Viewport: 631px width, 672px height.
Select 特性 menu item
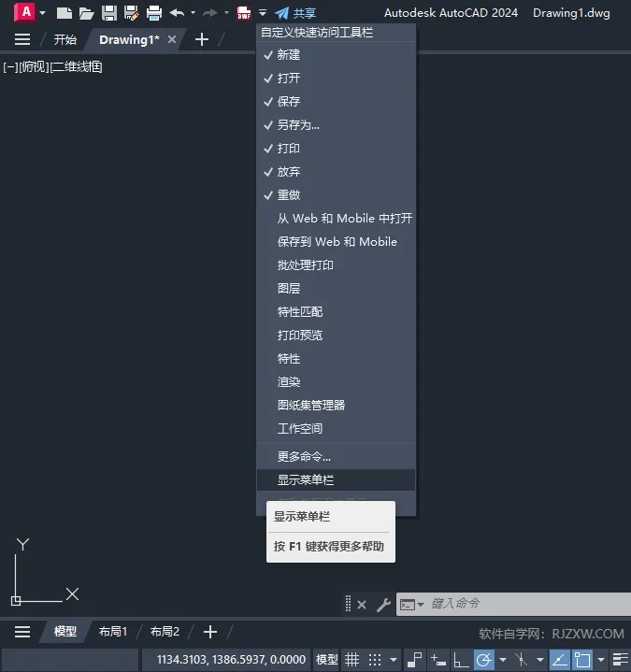tap(337, 359)
